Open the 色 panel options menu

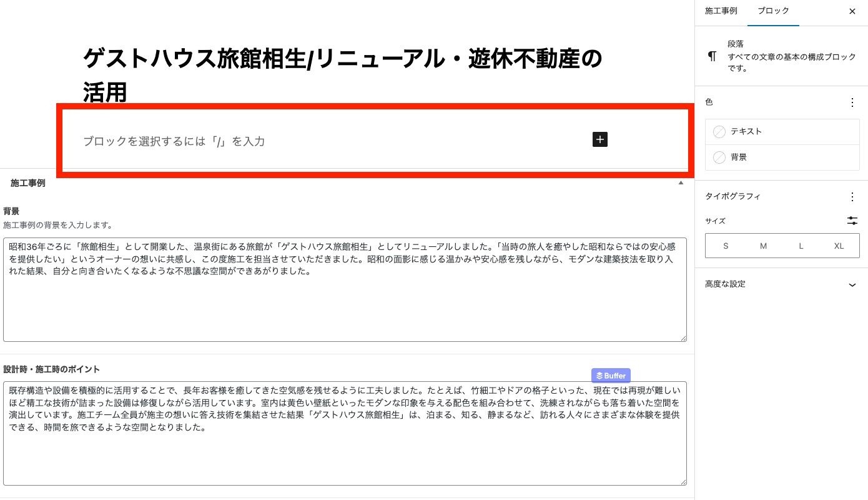[852, 102]
